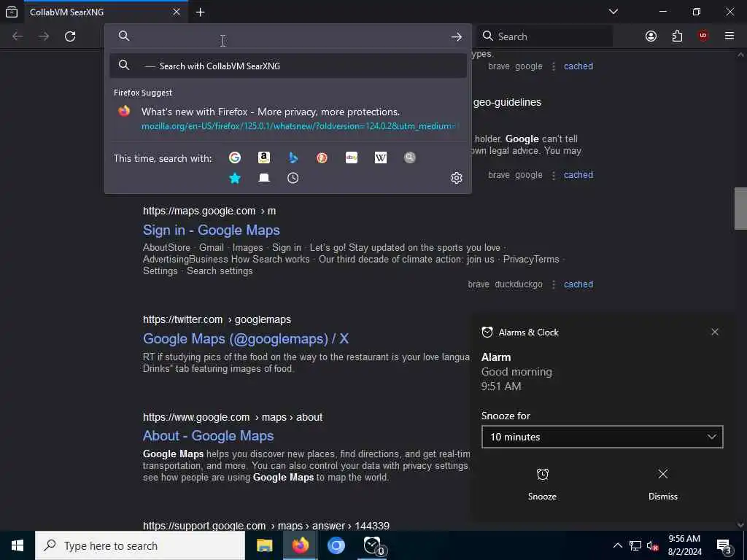The height and width of the screenshot is (560, 747).
Task: Open the Firefox account icon
Action: click(651, 36)
